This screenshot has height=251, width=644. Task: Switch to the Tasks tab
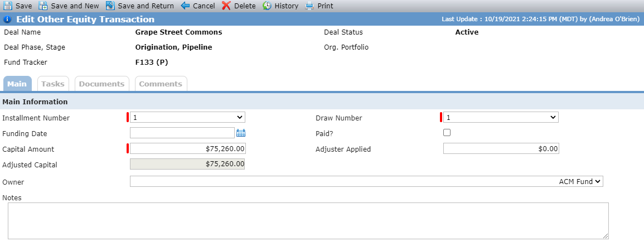(53, 84)
